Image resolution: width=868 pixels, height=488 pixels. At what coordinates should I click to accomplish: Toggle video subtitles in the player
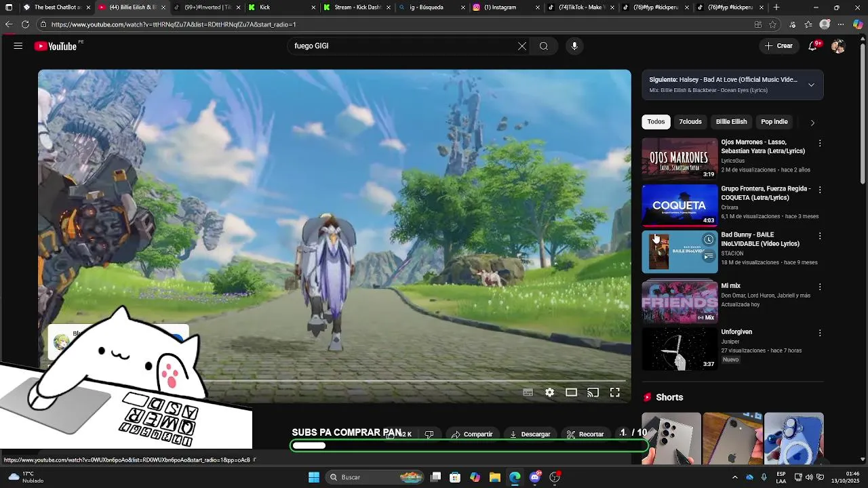click(528, 392)
